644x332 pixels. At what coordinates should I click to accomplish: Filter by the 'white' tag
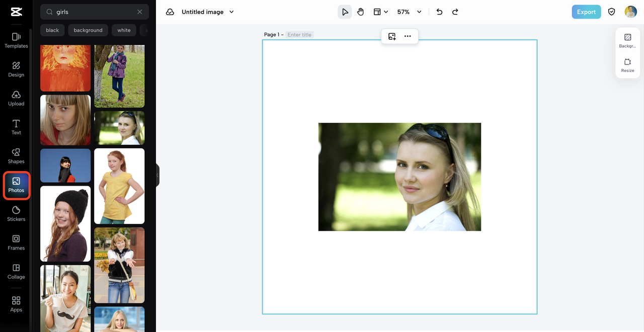click(124, 30)
